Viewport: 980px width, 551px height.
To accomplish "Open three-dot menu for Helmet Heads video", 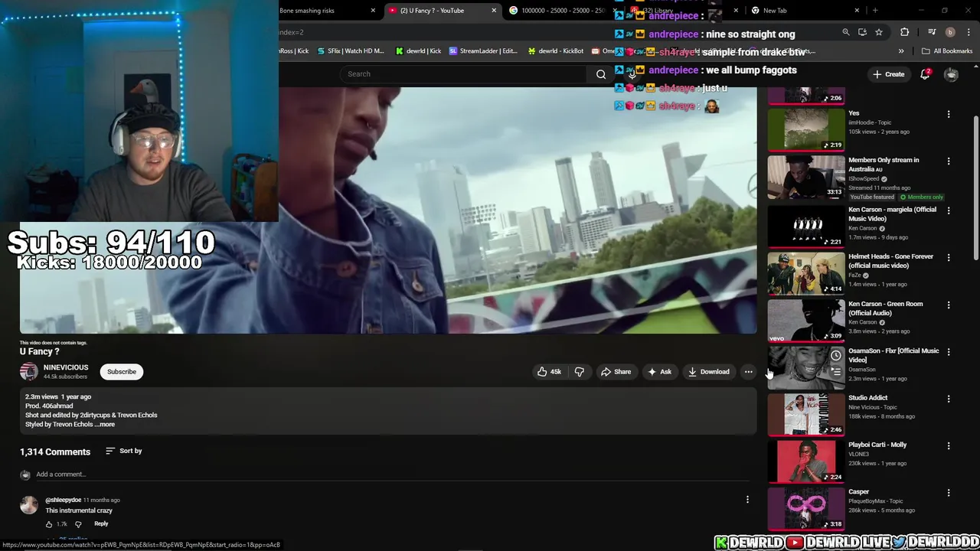I will [949, 258].
